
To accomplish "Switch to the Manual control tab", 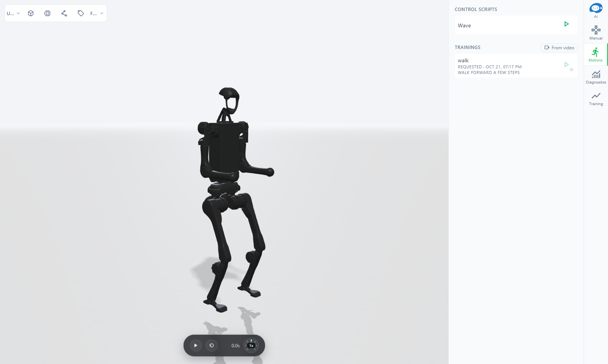I will (x=596, y=33).
